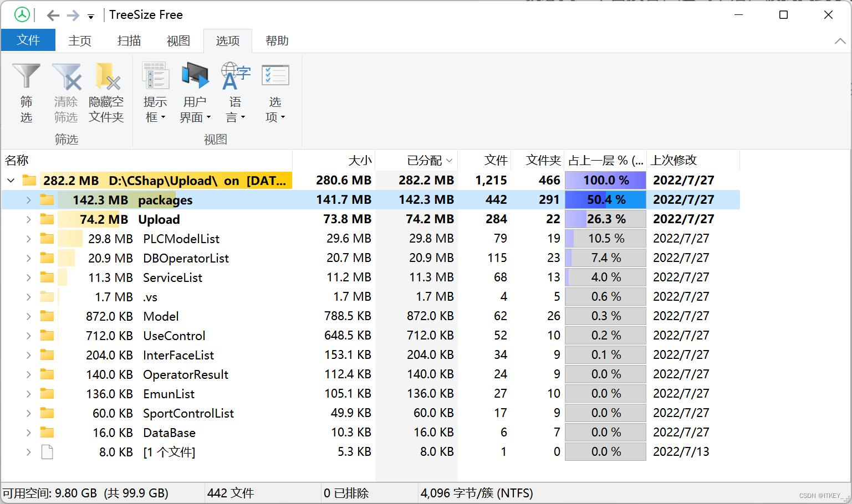852x504 pixels.
Task: Sort by the 名称 column header
Action: [147, 160]
